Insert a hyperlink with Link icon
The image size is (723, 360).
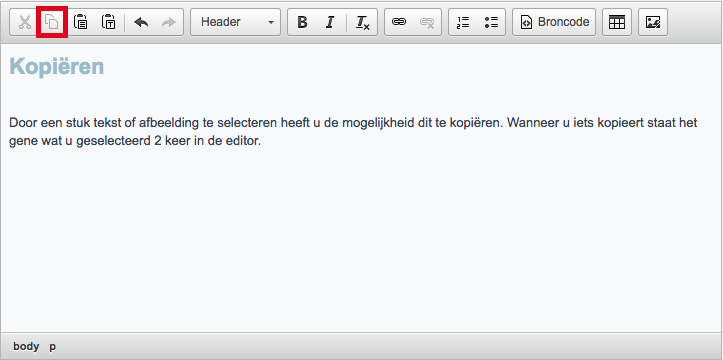[399, 22]
